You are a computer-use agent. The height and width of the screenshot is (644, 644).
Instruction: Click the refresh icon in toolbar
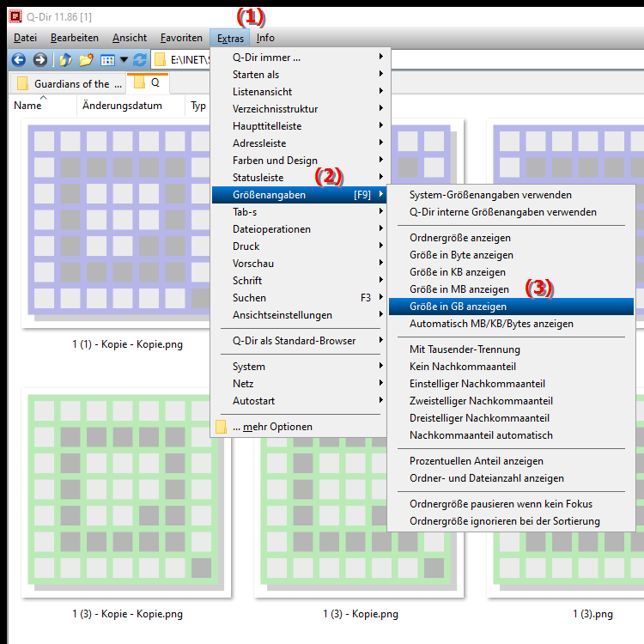pos(140,60)
